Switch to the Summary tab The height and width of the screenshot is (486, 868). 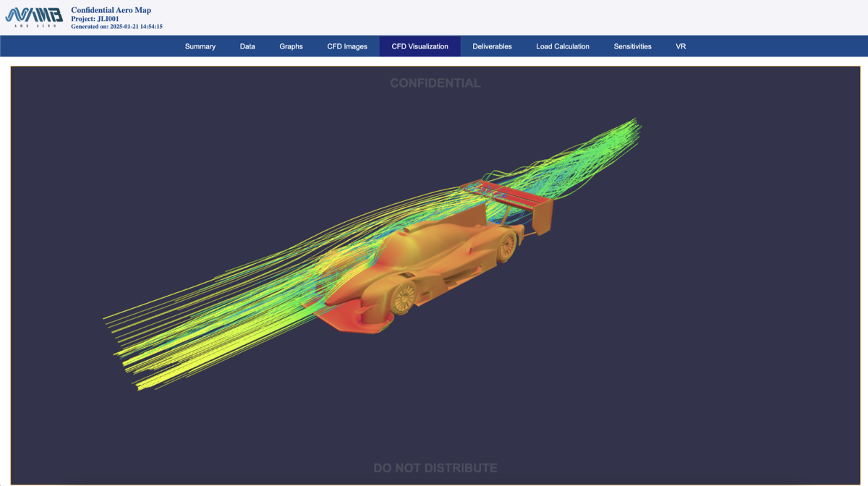pyautogui.click(x=200, y=46)
